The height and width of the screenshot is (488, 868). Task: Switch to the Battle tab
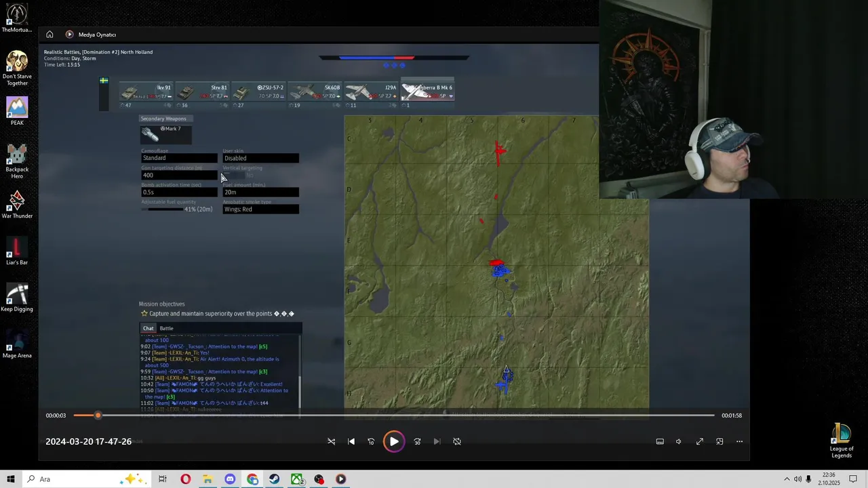[x=166, y=328]
